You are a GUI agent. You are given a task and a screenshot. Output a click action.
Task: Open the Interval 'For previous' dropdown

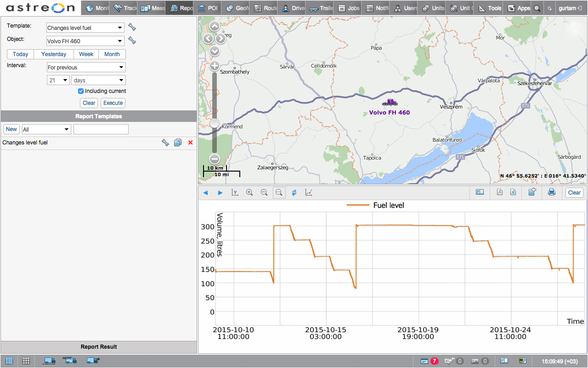(86, 67)
